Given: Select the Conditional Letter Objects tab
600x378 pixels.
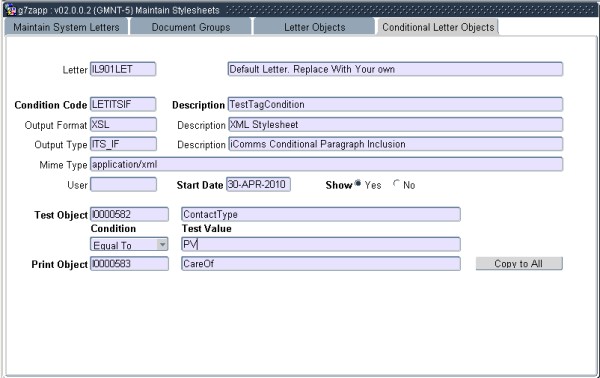Looking at the screenshot, I should [438, 27].
